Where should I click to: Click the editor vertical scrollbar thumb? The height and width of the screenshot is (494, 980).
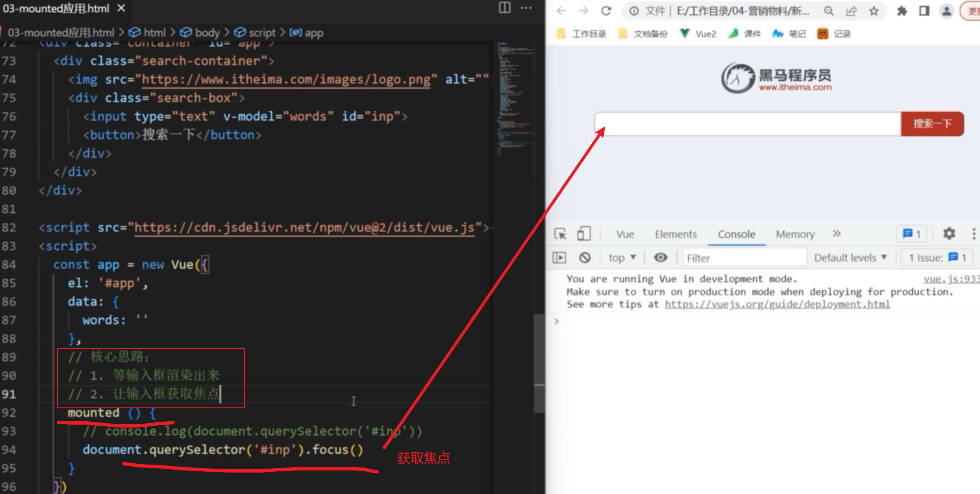coord(539,364)
